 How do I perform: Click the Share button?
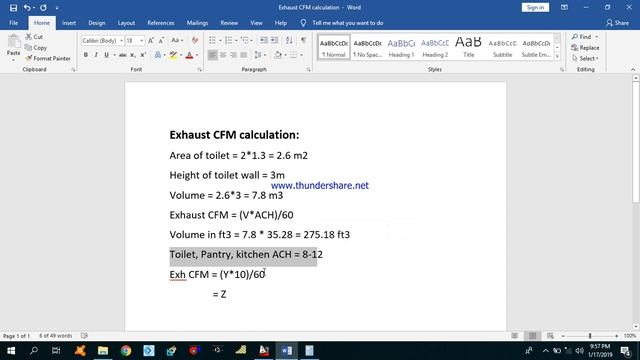point(617,23)
